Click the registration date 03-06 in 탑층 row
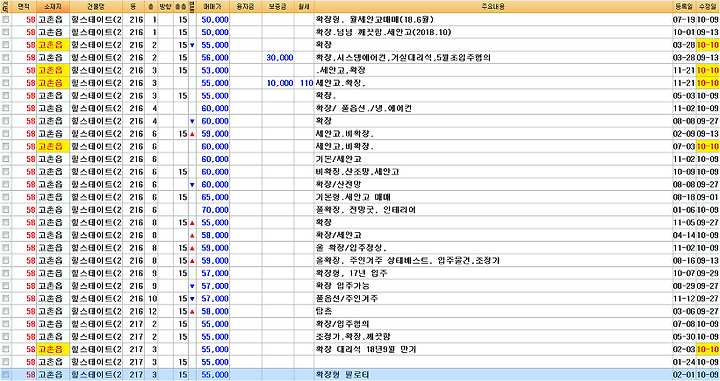 click(684, 311)
